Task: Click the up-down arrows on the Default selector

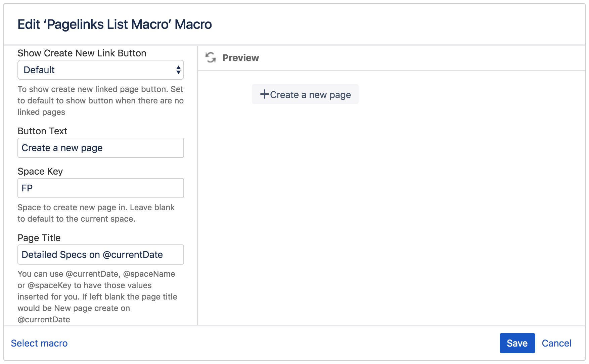Action: 178,70
